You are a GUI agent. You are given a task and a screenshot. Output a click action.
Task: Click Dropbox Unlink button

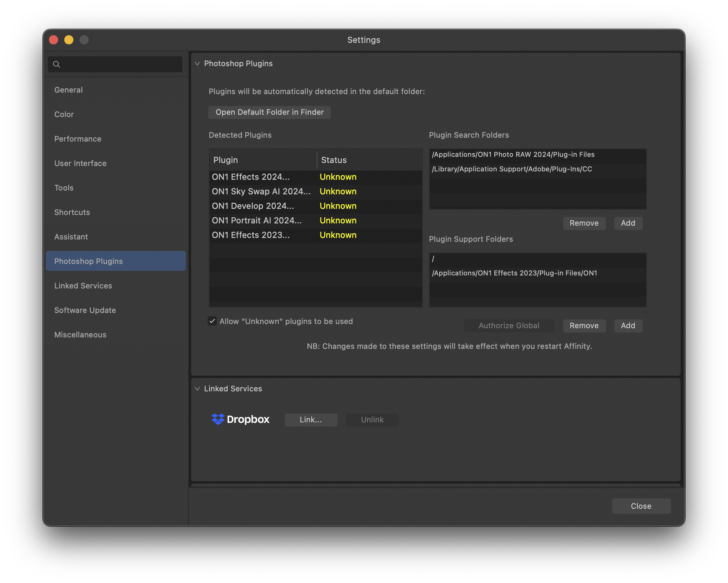(x=372, y=420)
